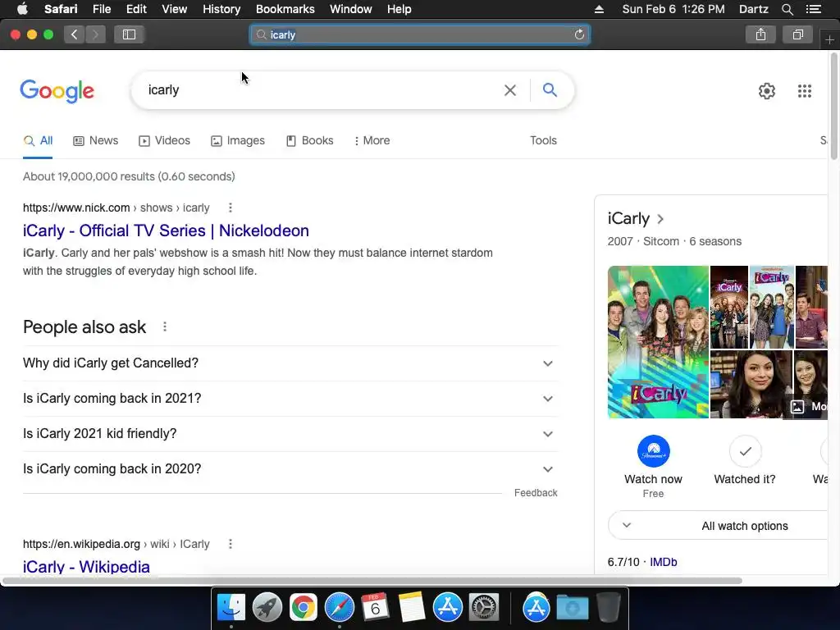
Task: Open the options dots beside the Wikipedia result
Action: point(231,545)
